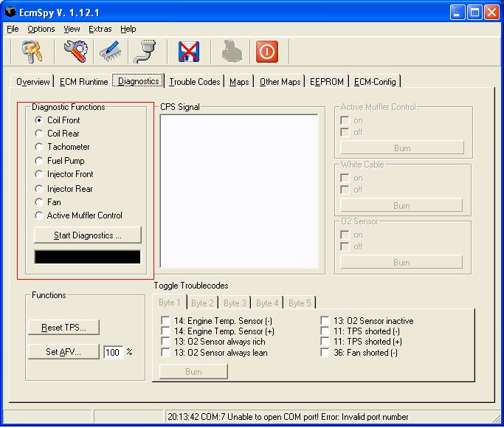The image size is (504, 428).
Task: Check 11: TPS shorted (+) box
Action: [325, 341]
